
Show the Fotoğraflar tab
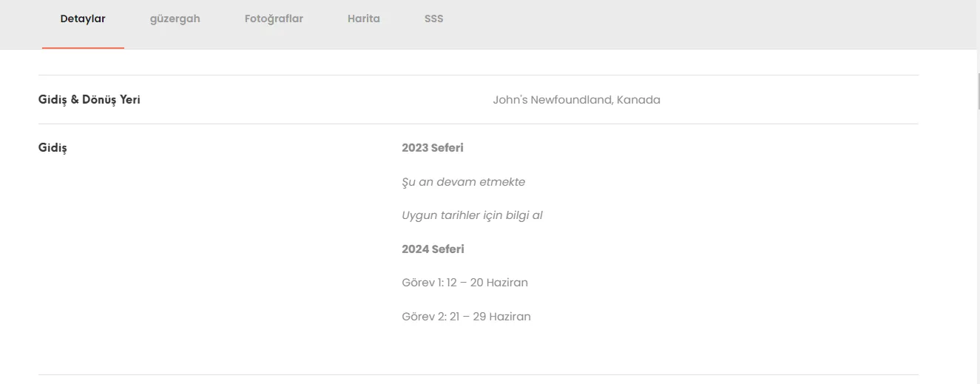[x=274, y=19]
